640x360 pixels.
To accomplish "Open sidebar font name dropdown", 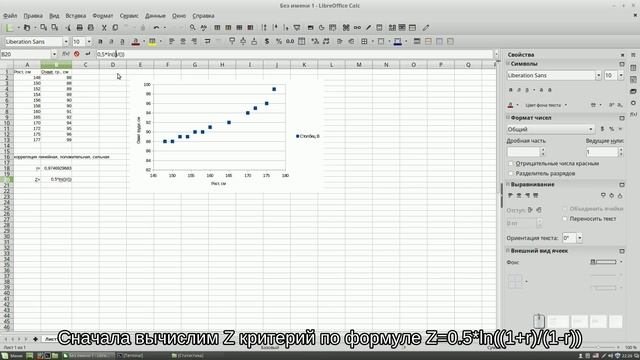I will tap(598, 76).
